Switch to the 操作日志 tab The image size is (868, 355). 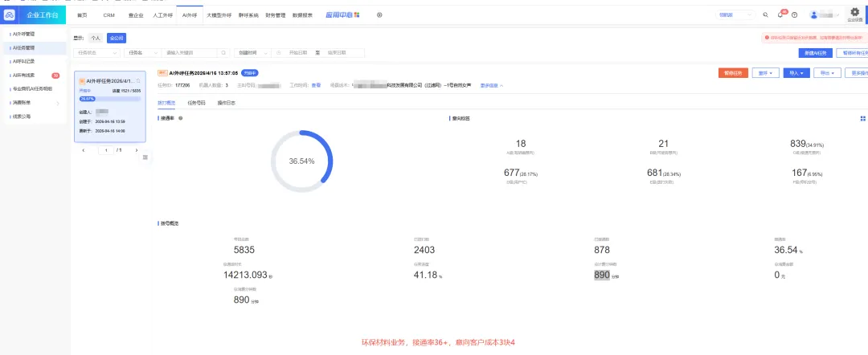pyautogui.click(x=226, y=103)
